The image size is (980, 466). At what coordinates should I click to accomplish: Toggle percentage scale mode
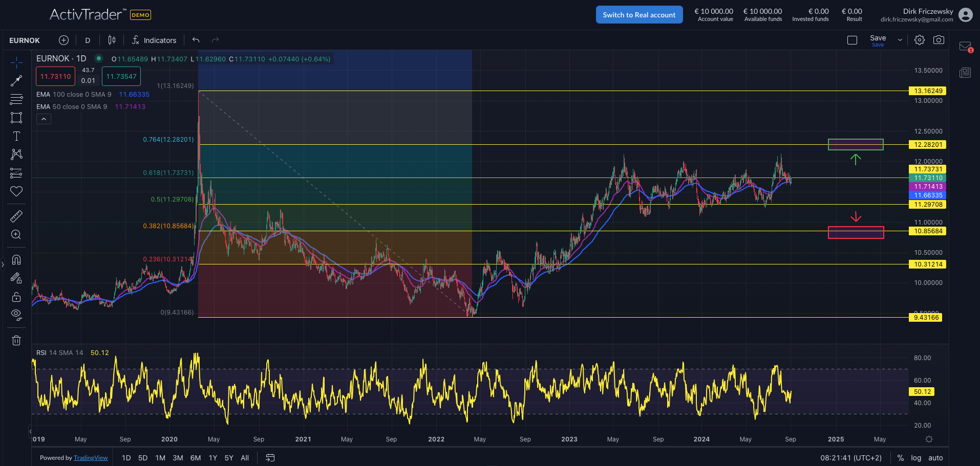click(900, 458)
